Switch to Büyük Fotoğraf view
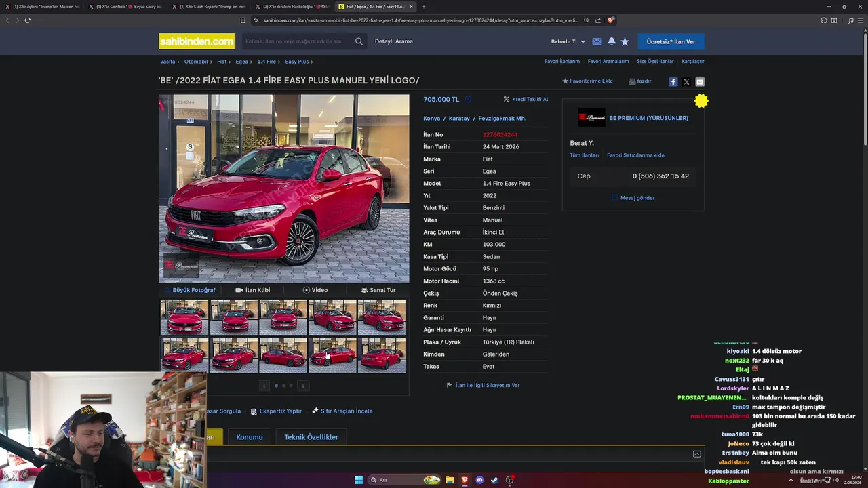Image resolution: width=868 pixels, height=488 pixels. coord(190,290)
